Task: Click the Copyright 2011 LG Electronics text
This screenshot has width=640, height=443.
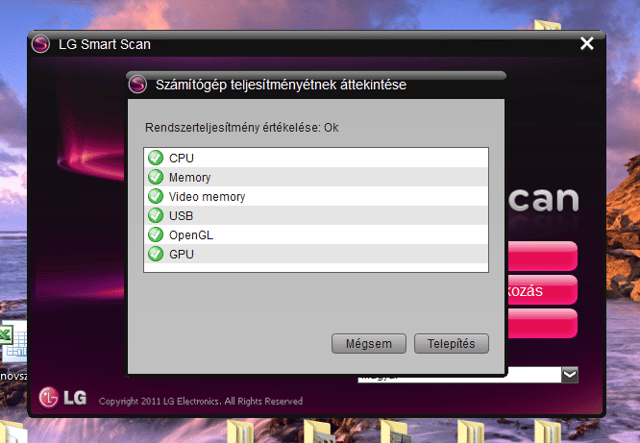Action: 200,401
